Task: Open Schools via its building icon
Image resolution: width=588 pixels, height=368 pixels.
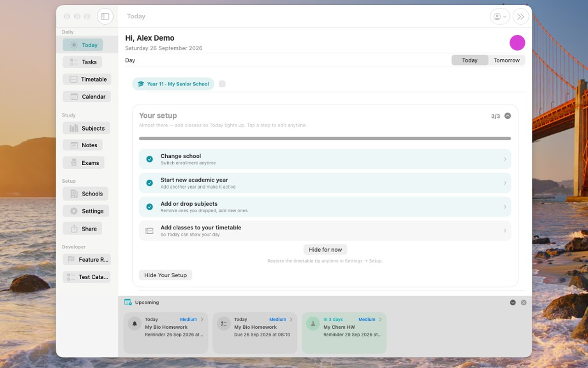Action: pos(74,194)
